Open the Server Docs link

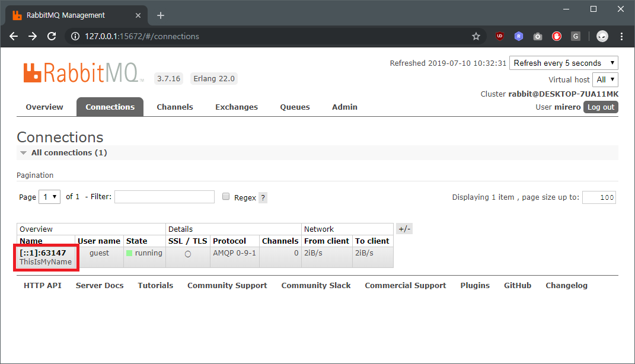pyautogui.click(x=100, y=286)
